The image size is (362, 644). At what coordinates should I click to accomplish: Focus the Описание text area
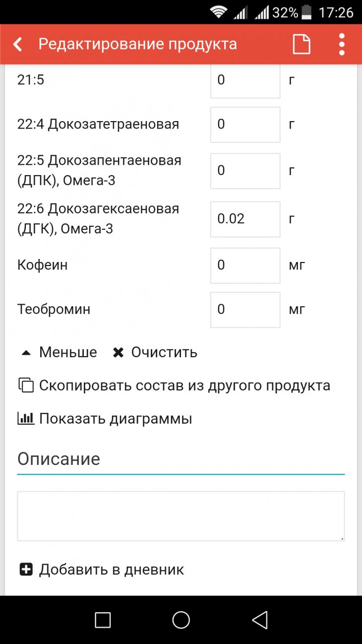(x=181, y=516)
